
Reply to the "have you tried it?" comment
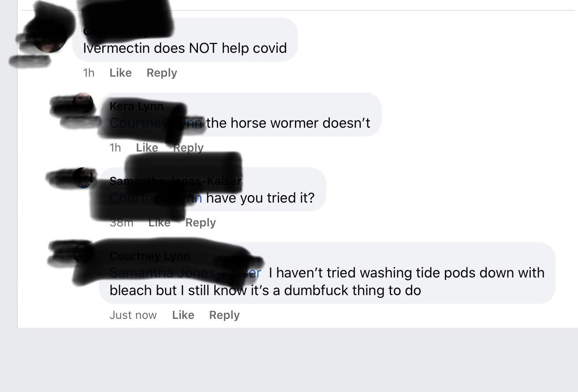(201, 222)
